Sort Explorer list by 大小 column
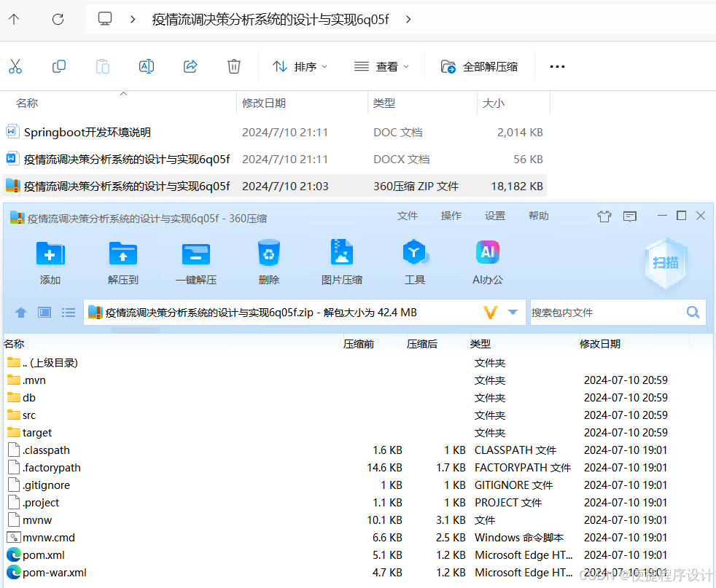716x588 pixels. 494,103
